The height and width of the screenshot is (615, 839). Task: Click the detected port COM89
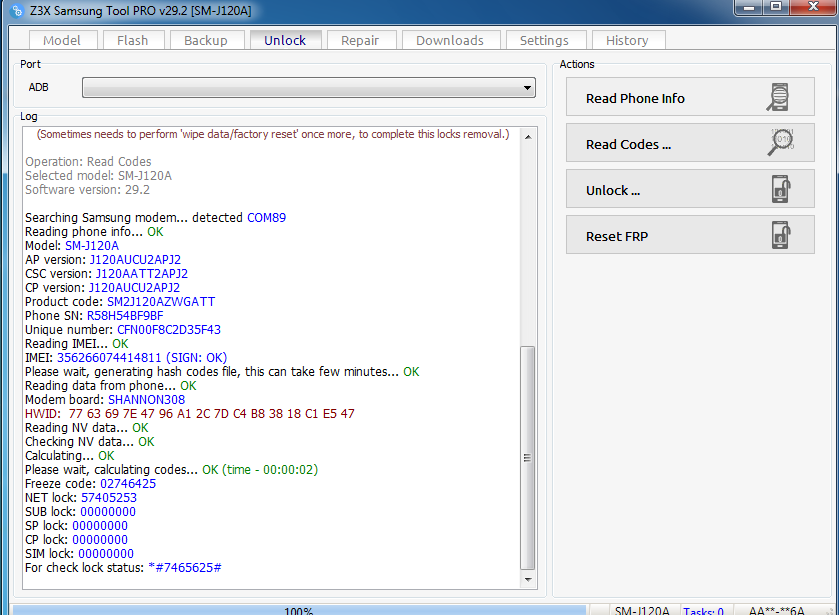[266, 218]
